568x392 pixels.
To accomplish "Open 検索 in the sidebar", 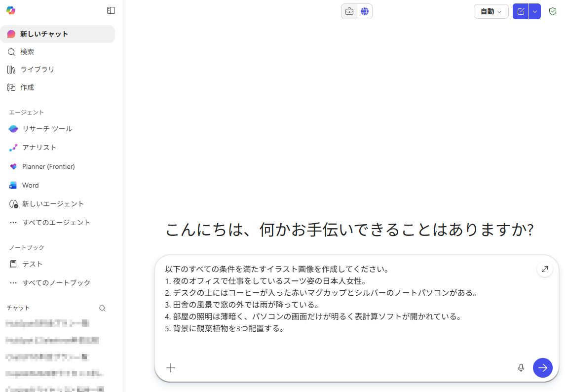I will pyautogui.click(x=27, y=52).
